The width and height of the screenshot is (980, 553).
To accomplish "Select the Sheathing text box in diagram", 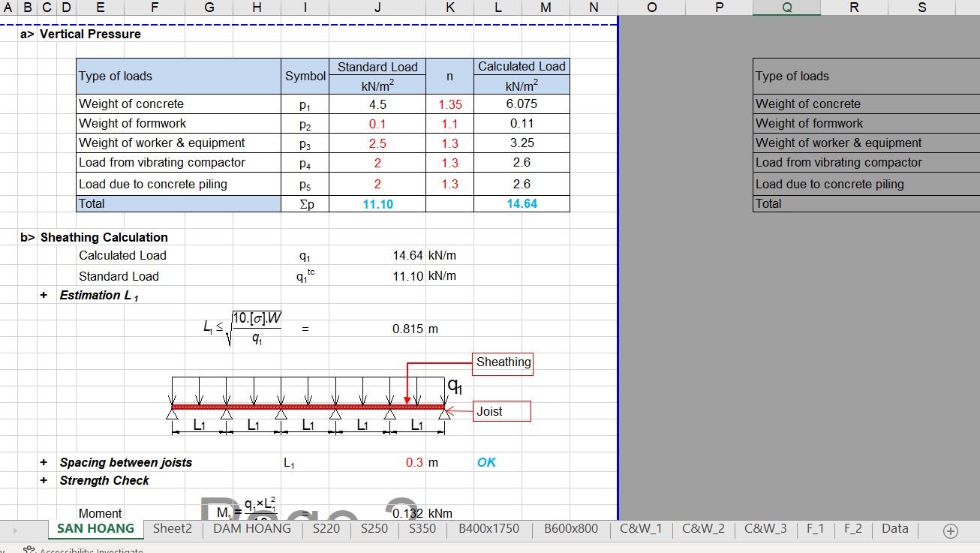I will 504,362.
